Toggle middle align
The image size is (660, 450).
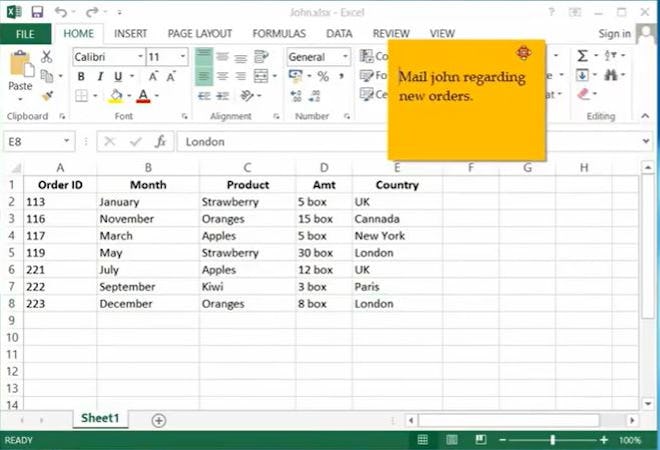click(222, 56)
